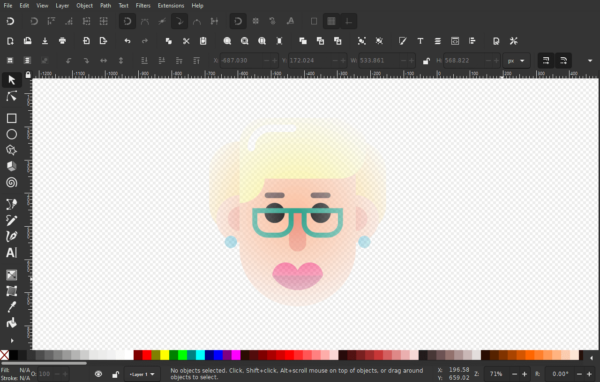This screenshot has width=600, height=382.
Task: Raise selection to top icon
Action: (x=196, y=60)
